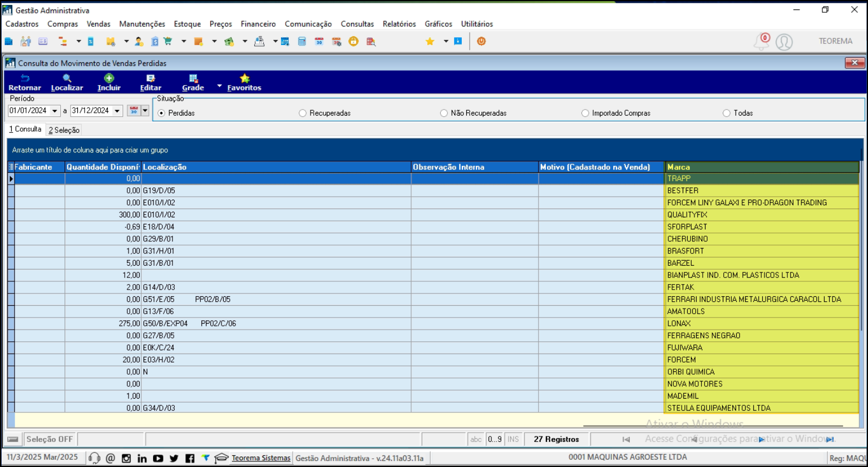Viewport: 868px width, 467px height.
Task: Select the G50/B/EXP04 location cell
Action: tap(276, 324)
